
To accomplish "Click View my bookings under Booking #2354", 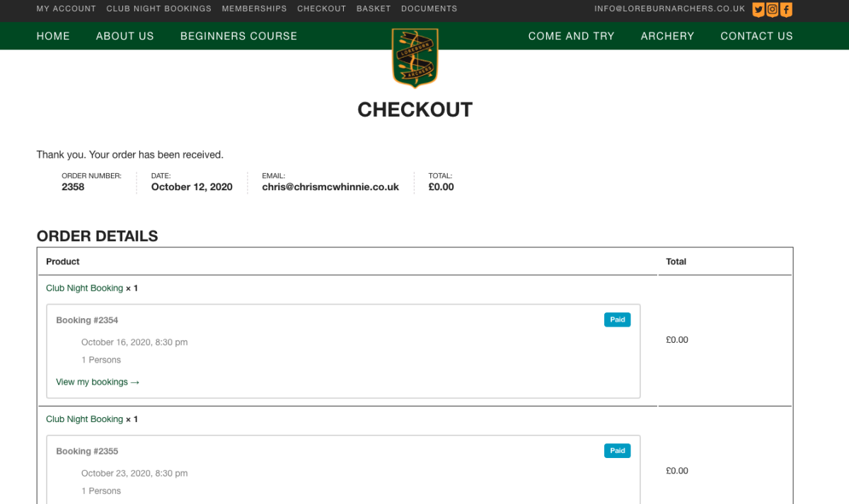I will click(98, 382).
